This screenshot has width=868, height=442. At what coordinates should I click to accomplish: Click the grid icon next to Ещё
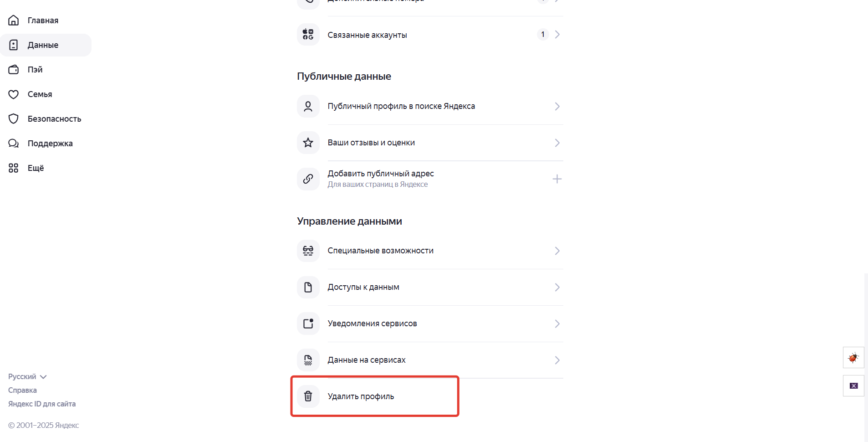(x=13, y=168)
